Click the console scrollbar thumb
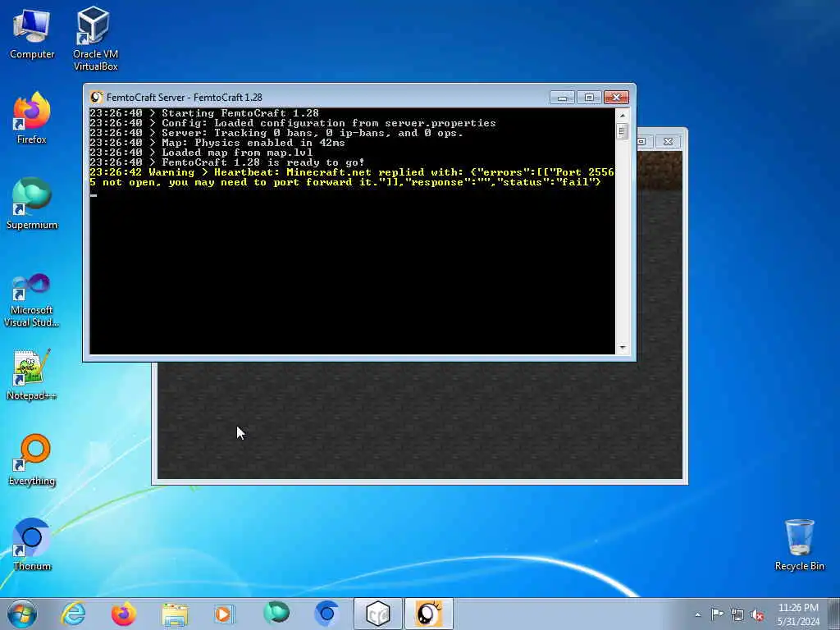840x630 pixels. point(623,130)
